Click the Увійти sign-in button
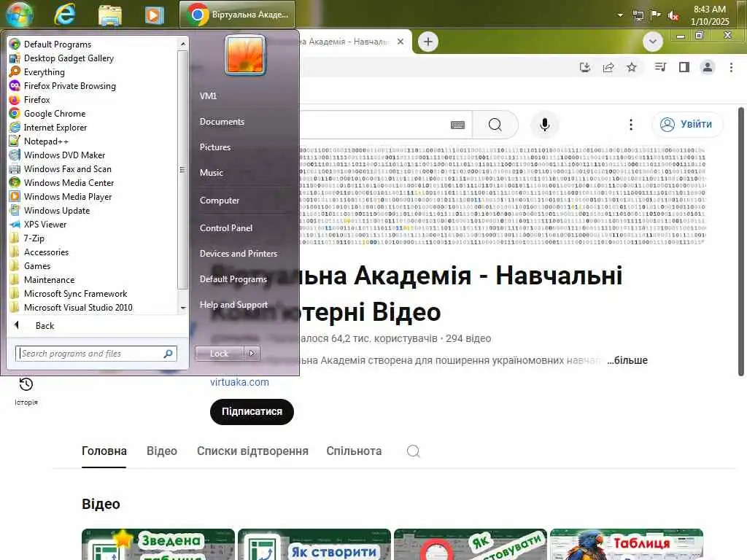 coord(687,124)
